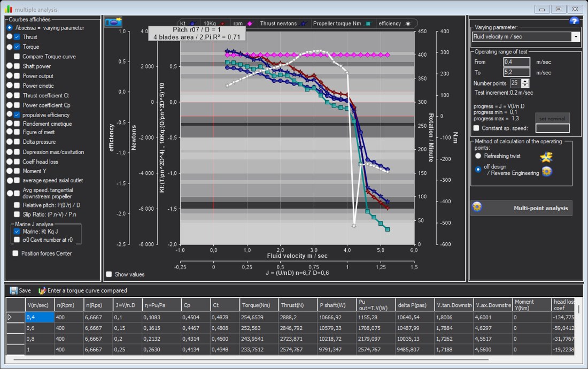This screenshot has height=369, width=588.
Task: Check Relative pitch: P(07r) / D checkbox
Action: coord(17,205)
